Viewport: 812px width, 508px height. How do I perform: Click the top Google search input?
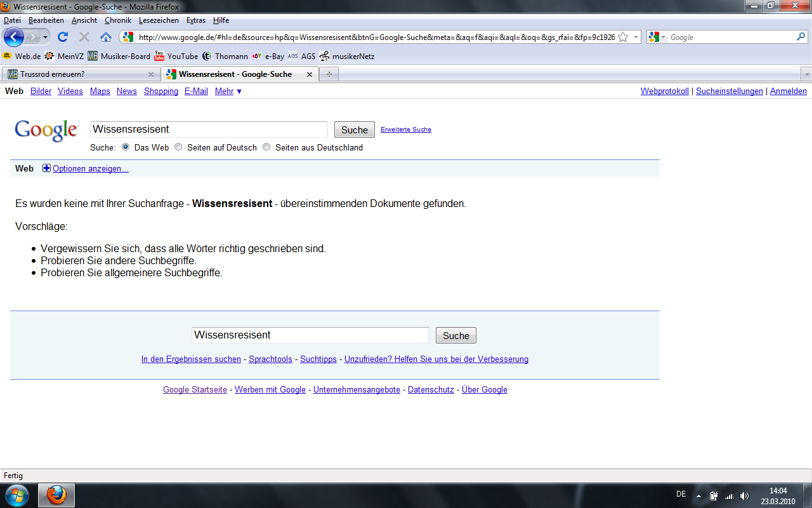[x=209, y=130]
